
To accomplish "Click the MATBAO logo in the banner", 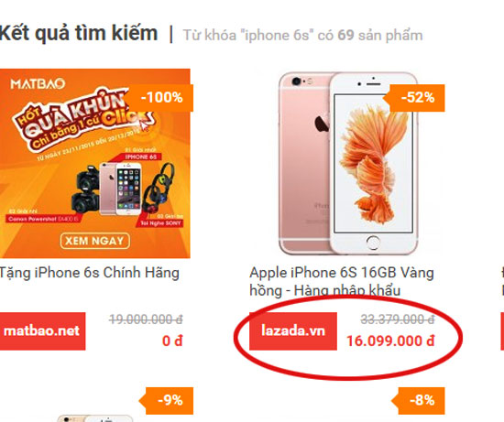I will 38,84.
